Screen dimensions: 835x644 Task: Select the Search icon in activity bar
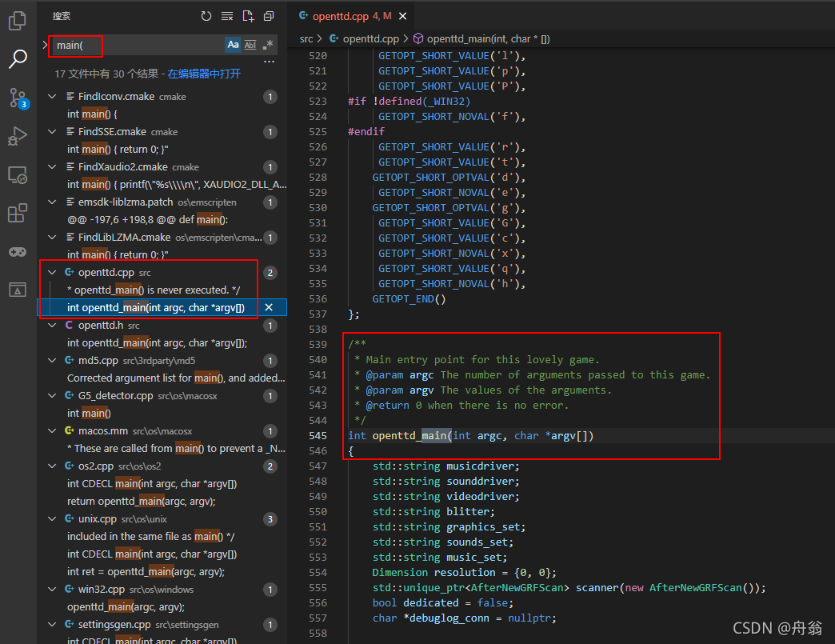[x=18, y=59]
